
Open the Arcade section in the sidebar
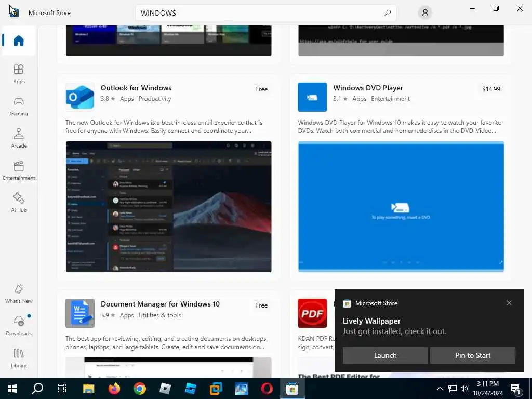click(x=19, y=138)
